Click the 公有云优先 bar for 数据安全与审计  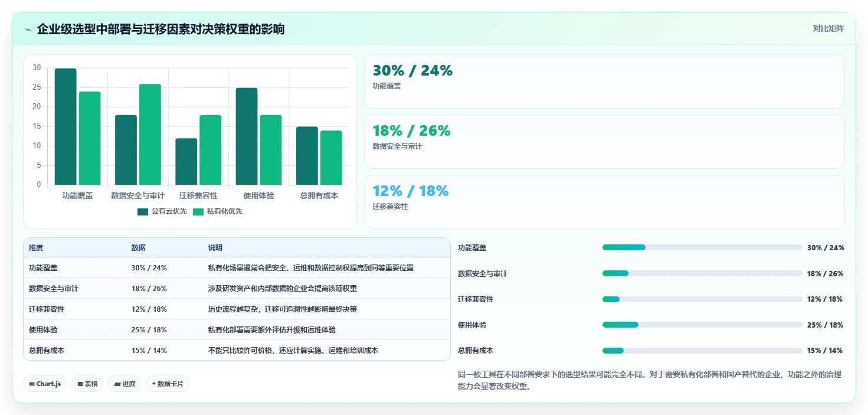point(126,150)
